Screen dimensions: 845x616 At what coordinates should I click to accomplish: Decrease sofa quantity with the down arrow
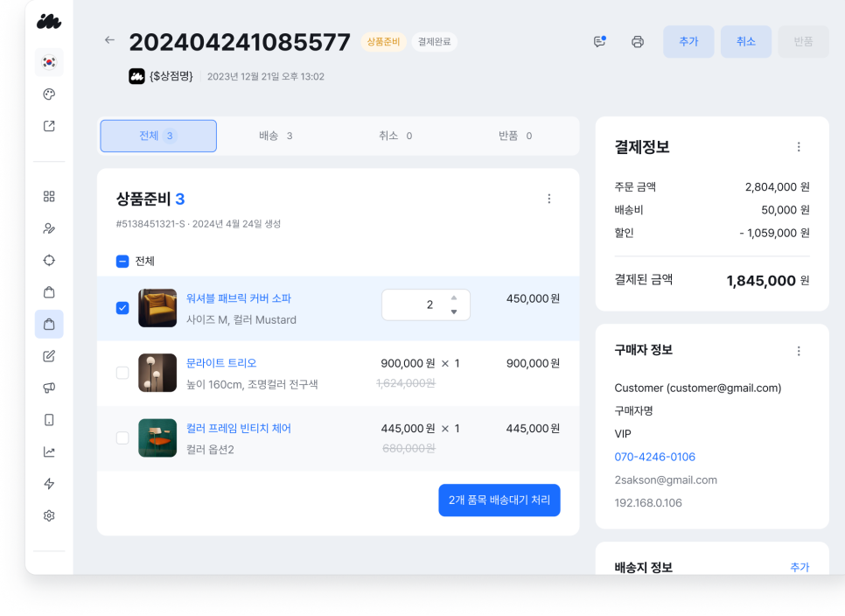coord(454,311)
